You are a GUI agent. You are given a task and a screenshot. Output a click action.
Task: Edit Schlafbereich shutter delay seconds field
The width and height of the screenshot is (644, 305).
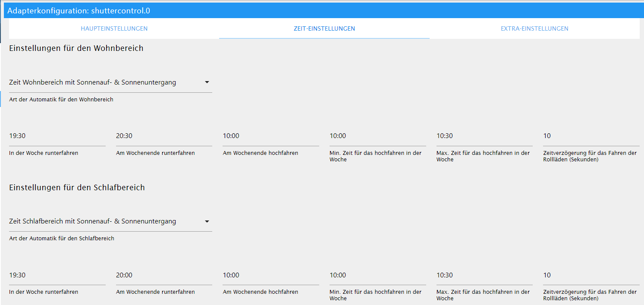tap(591, 275)
